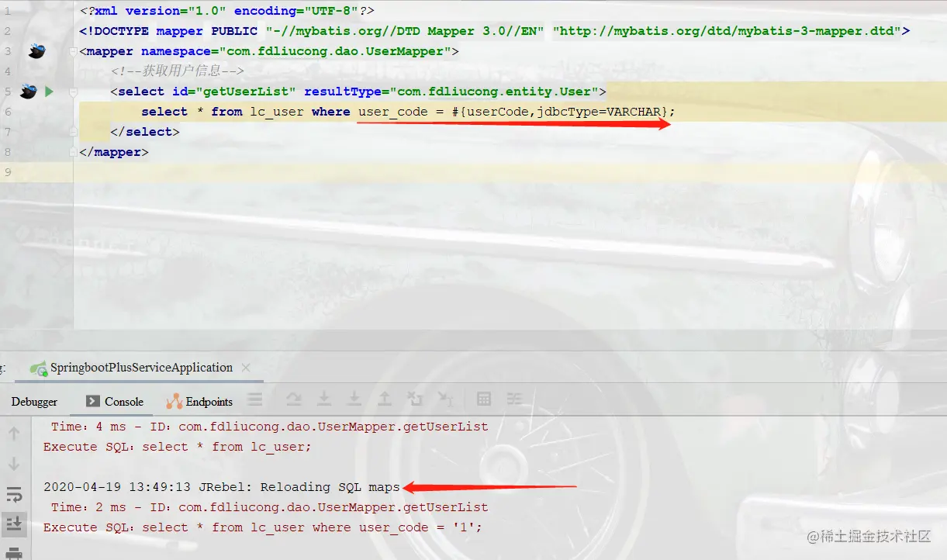Click the Step Into debugger icon
The image size is (947, 560).
tap(324, 399)
